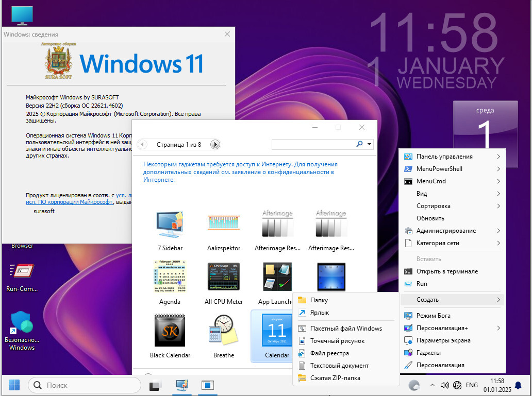
Task: Open MenuPowerShell submenu
Action: pyautogui.click(x=452, y=169)
